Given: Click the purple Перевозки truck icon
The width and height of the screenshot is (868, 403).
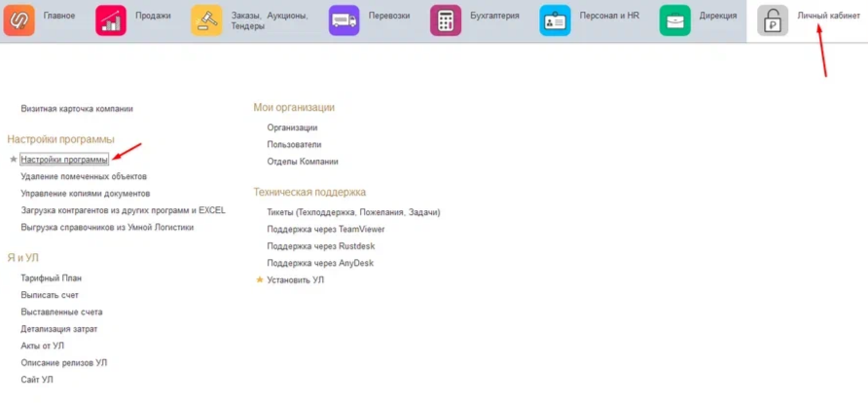Looking at the screenshot, I should click(344, 20).
